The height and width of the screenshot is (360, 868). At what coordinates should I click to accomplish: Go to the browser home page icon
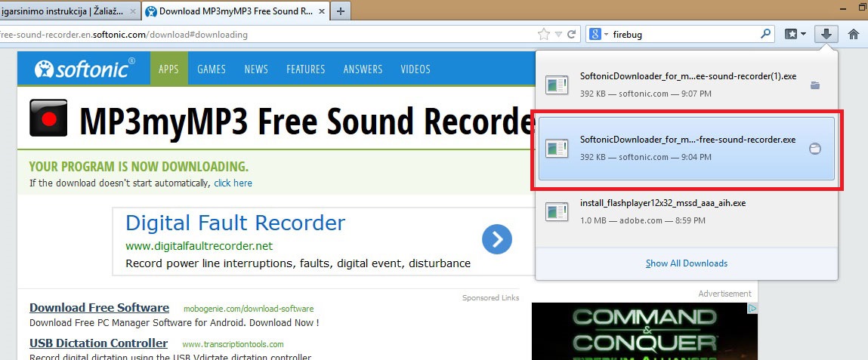click(854, 34)
